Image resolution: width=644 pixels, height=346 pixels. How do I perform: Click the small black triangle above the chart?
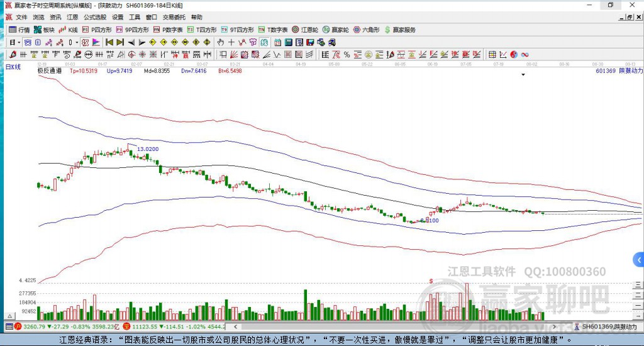click(x=523, y=75)
